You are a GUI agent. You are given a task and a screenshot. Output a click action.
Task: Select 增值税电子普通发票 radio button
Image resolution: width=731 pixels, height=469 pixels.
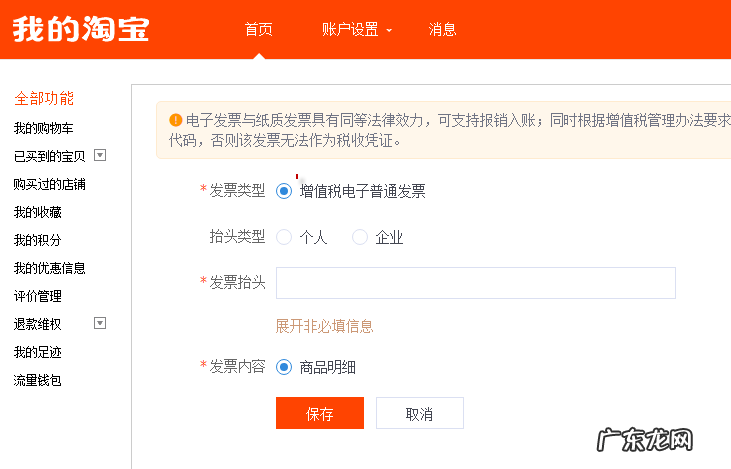pyautogui.click(x=284, y=191)
